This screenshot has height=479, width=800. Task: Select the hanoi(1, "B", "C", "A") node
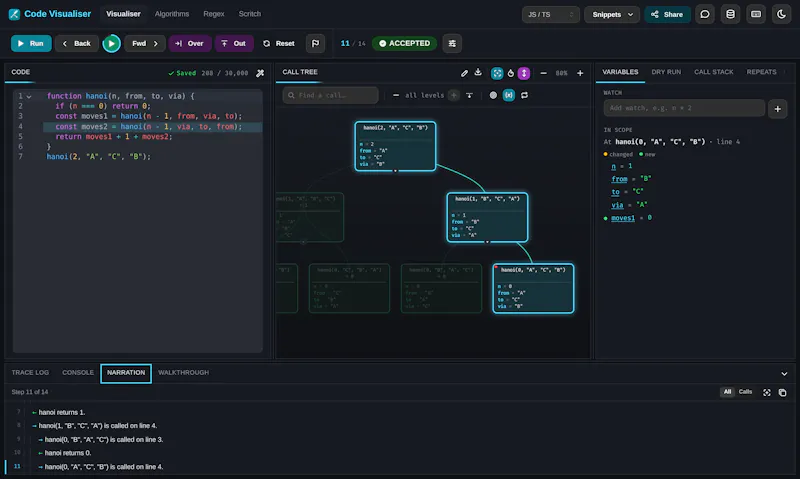coord(487,217)
